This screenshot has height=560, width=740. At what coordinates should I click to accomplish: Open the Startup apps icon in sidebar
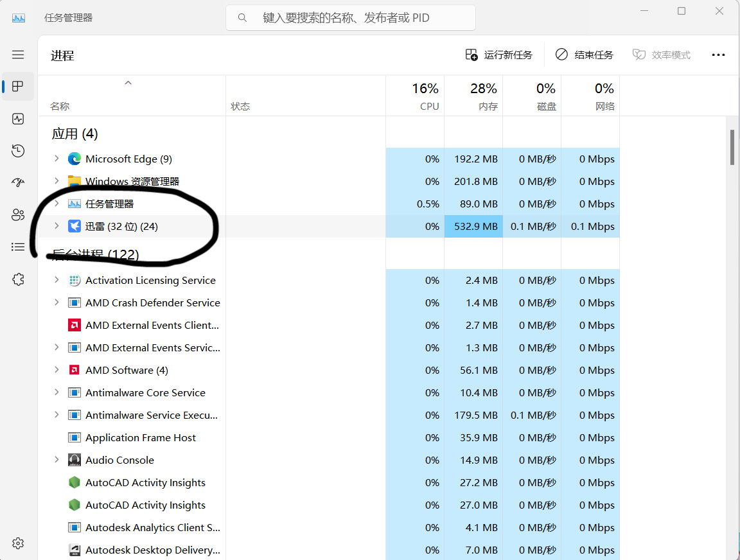click(x=18, y=182)
